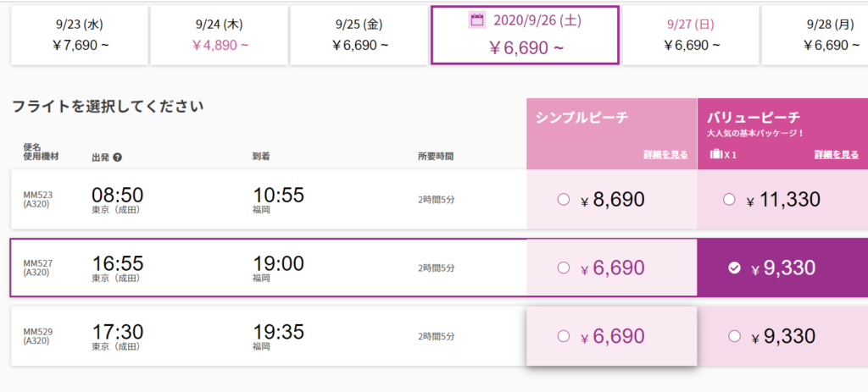
Task: Open the 9/25 (金) date tab
Action: [x=359, y=35]
